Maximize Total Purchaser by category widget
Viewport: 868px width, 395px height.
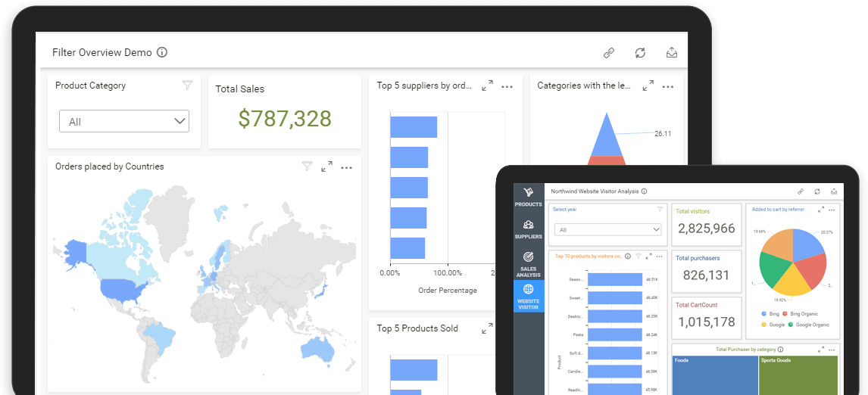tap(821, 350)
